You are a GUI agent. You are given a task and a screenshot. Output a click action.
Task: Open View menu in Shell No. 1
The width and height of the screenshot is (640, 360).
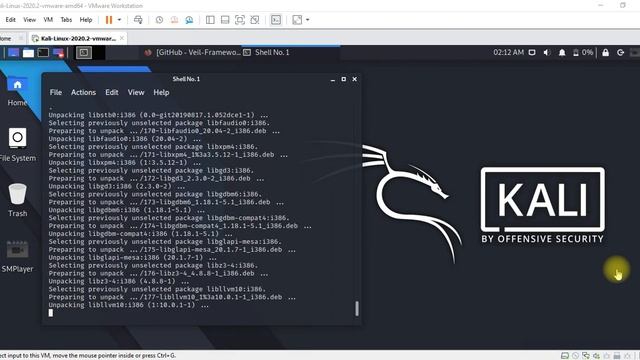click(136, 92)
